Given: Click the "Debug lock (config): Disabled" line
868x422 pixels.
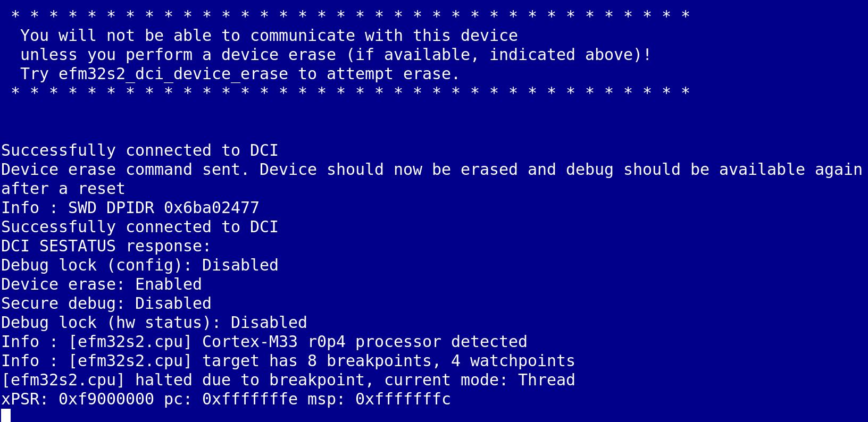Looking at the screenshot, I should tap(139, 265).
